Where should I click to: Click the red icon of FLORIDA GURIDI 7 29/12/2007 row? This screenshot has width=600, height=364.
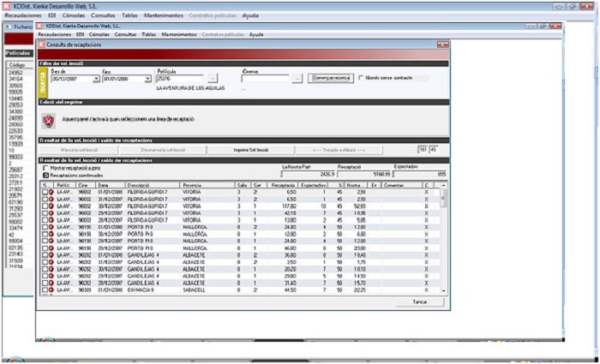click(51, 213)
